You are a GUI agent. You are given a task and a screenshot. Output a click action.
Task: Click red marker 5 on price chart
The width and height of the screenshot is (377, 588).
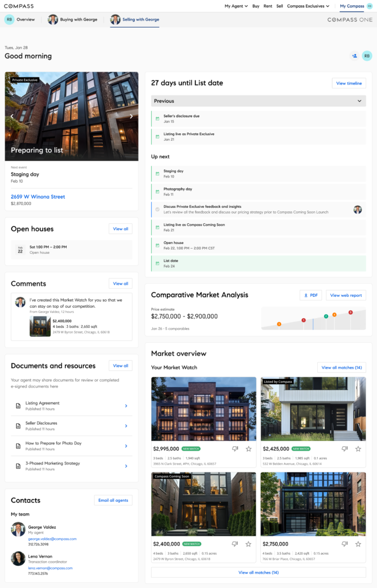[x=351, y=312]
